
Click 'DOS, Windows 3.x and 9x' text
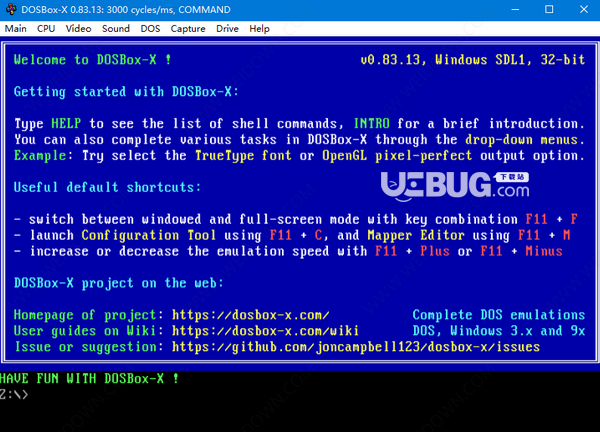click(499, 331)
